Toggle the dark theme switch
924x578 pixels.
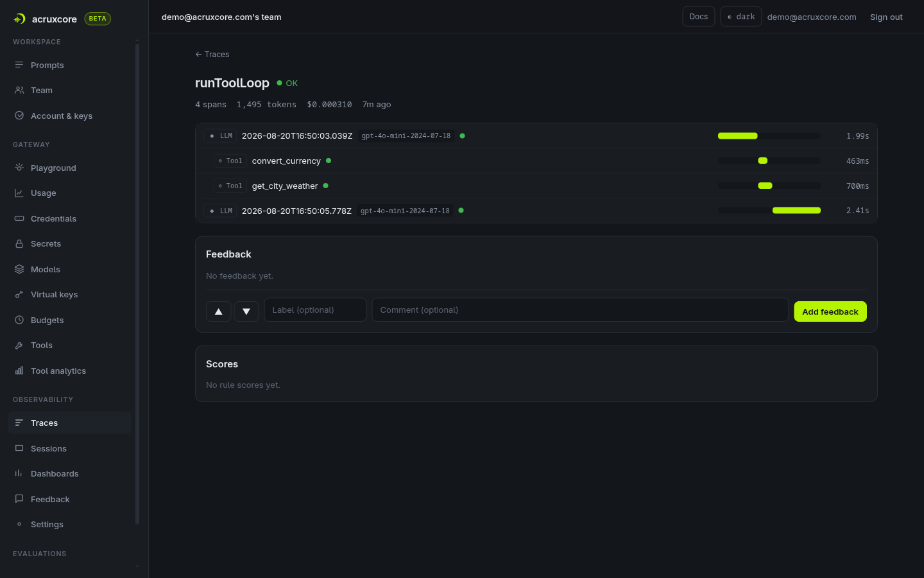click(x=741, y=17)
